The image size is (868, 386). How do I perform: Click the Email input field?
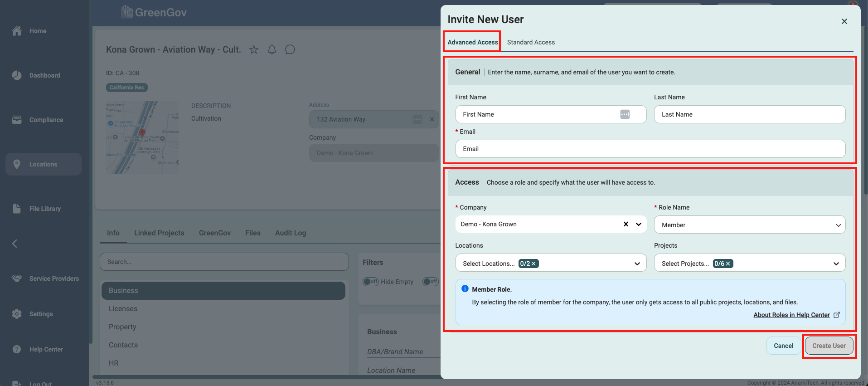click(650, 149)
